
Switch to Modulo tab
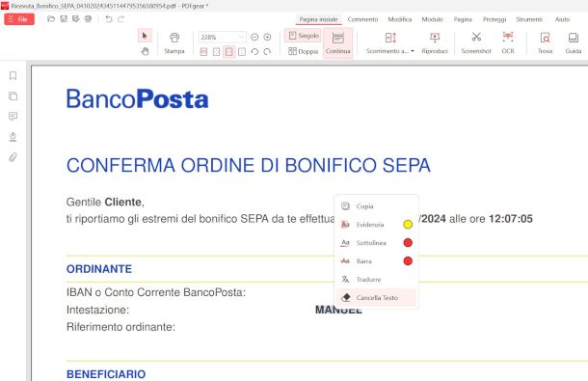pyautogui.click(x=432, y=19)
